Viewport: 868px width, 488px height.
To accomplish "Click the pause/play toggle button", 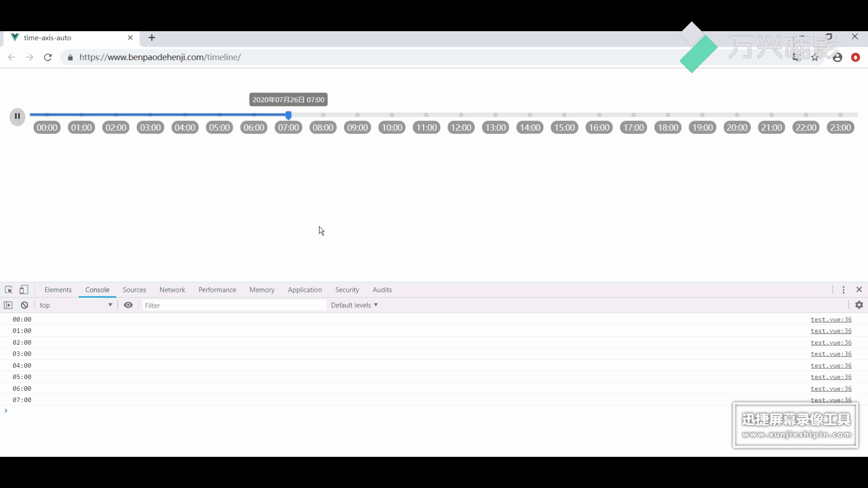I will [17, 116].
